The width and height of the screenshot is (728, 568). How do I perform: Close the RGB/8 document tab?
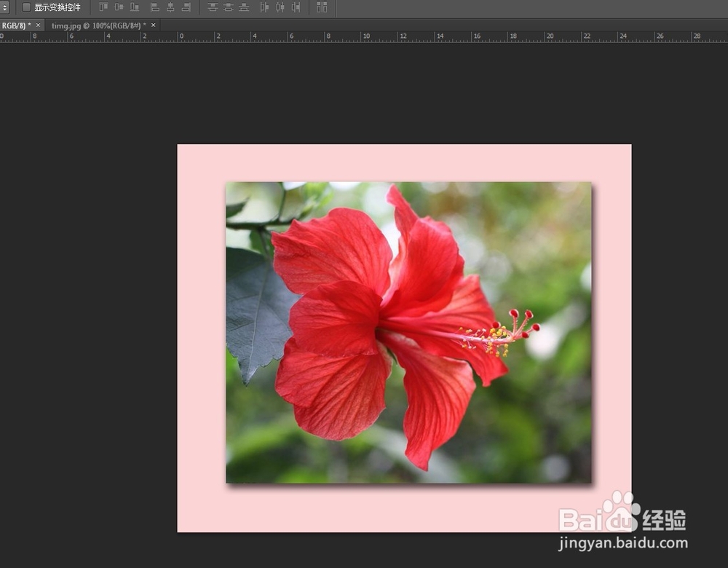(38, 25)
